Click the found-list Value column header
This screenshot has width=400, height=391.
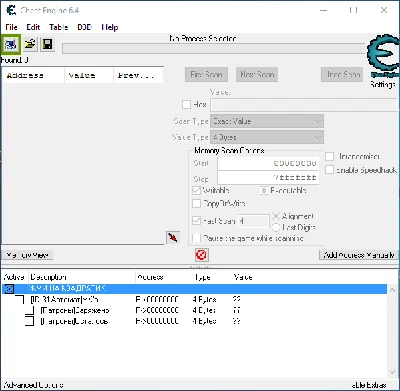tap(89, 76)
